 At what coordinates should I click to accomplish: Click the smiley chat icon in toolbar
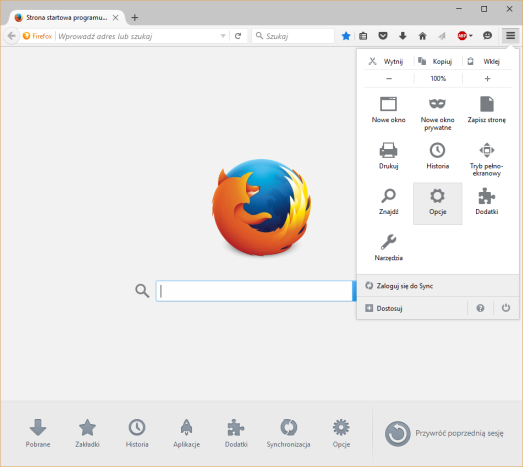tap(487, 35)
